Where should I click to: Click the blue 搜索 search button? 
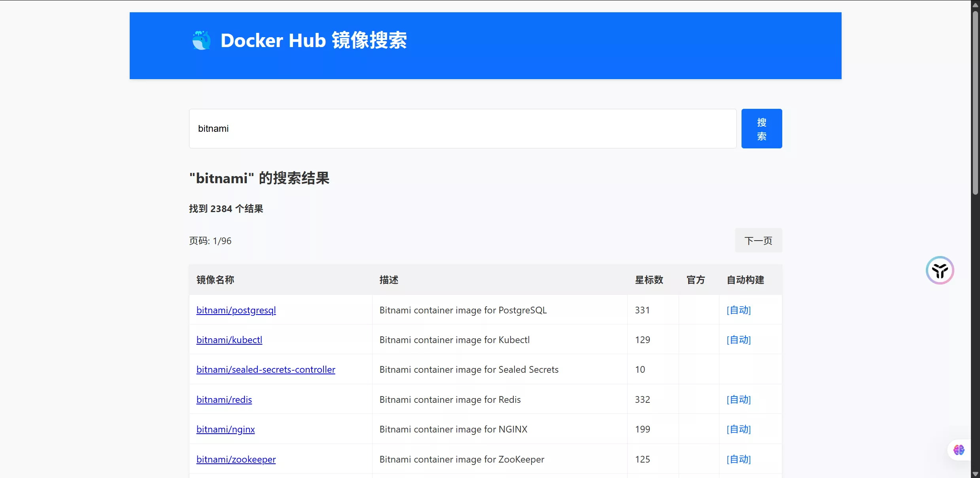click(761, 129)
